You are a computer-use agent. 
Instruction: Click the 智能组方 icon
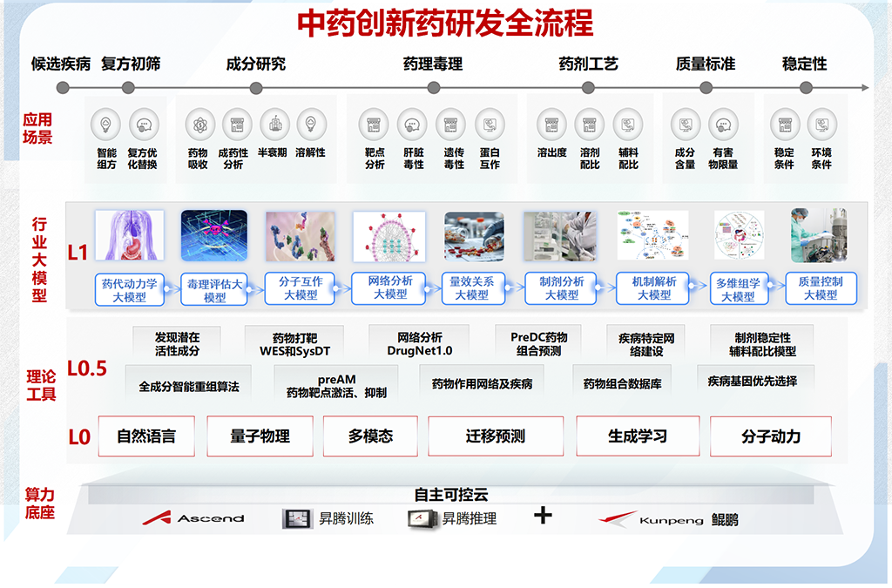pos(106,124)
